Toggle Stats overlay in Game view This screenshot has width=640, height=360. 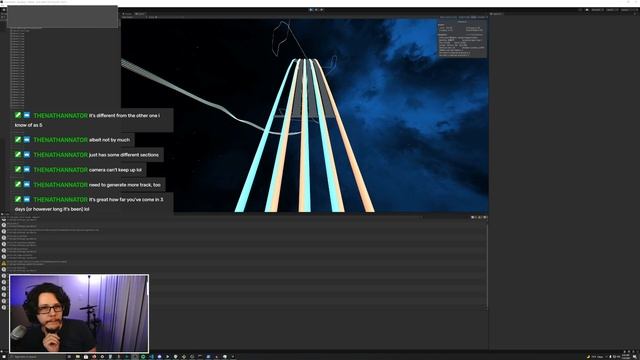pos(474,17)
